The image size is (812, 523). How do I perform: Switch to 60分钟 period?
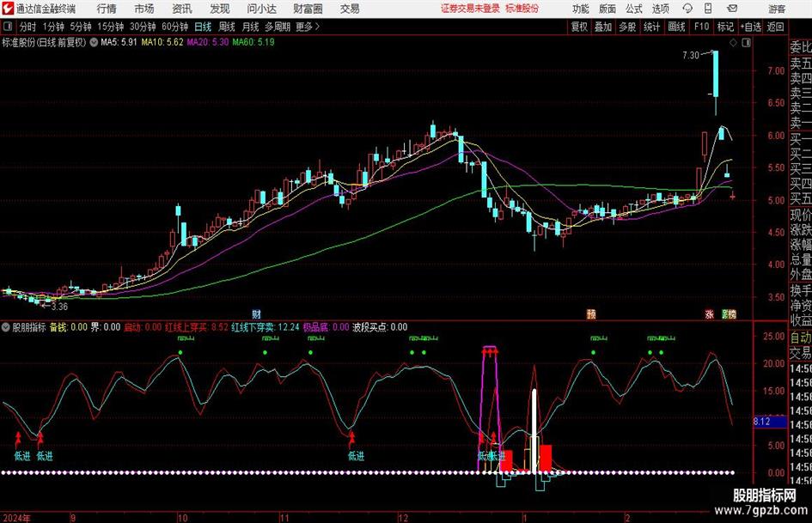[x=175, y=27]
